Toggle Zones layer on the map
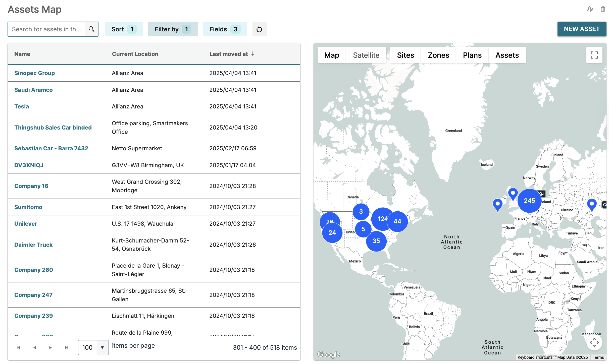 (x=438, y=55)
